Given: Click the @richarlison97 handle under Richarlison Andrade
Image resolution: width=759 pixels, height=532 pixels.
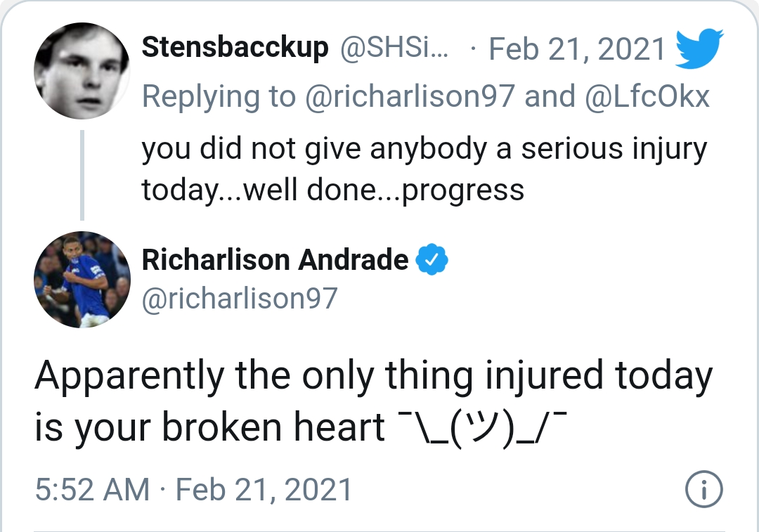Looking at the screenshot, I should (240, 298).
